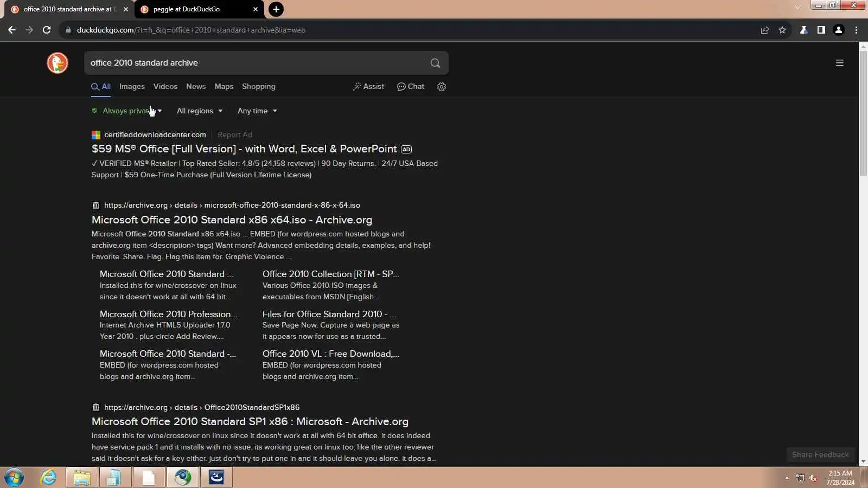The image size is (868, 488).
Task: Open Microsoft Office 2010 Standard SP1 x86 result
Action: (250, 422)
